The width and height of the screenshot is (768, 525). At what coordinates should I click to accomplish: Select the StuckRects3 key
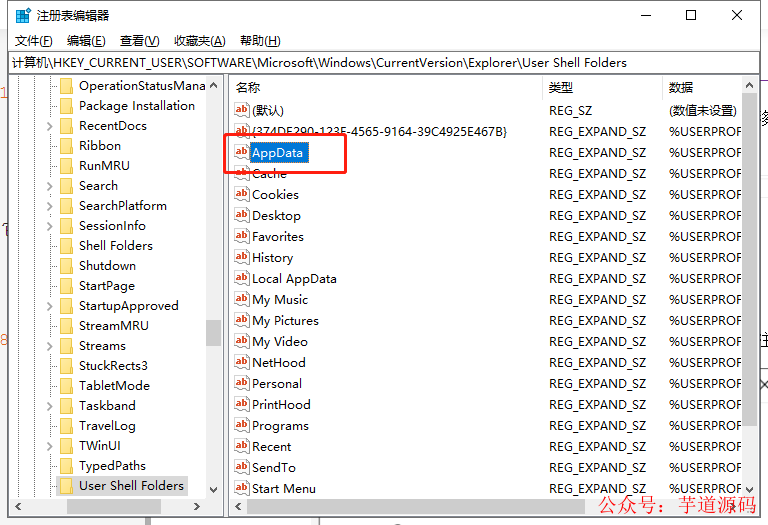coord(113,366)
